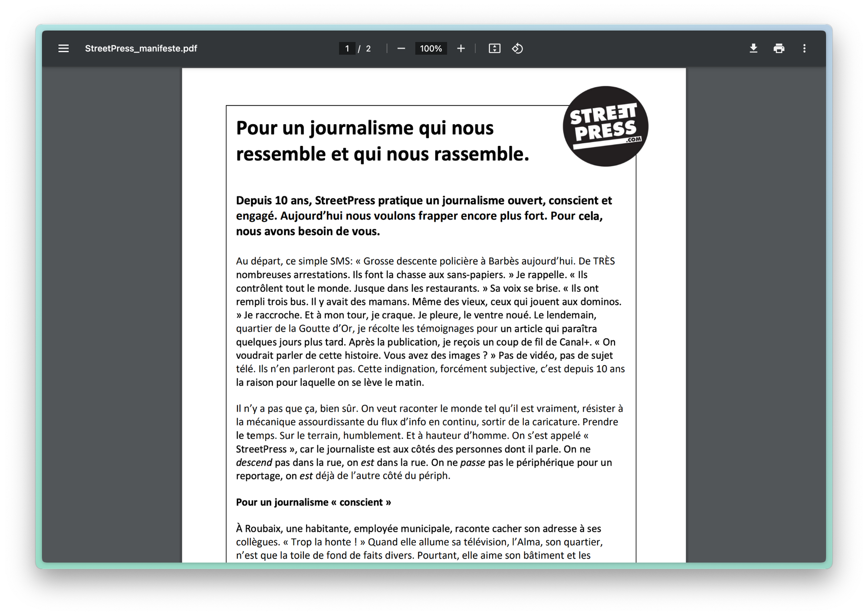This screenshot has width=868, height=616.
Task: Rotate the document counterclockwise
Action: (x=517, y=49)
